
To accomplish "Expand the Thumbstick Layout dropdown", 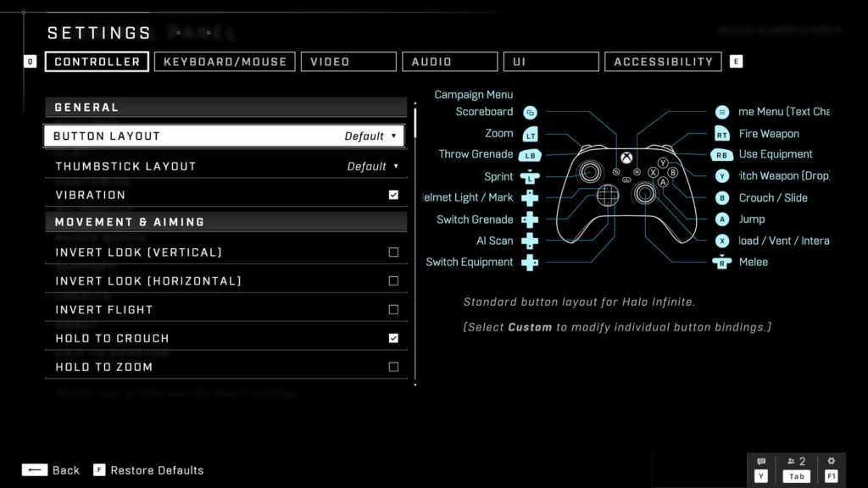I will (x=225, y=166).
